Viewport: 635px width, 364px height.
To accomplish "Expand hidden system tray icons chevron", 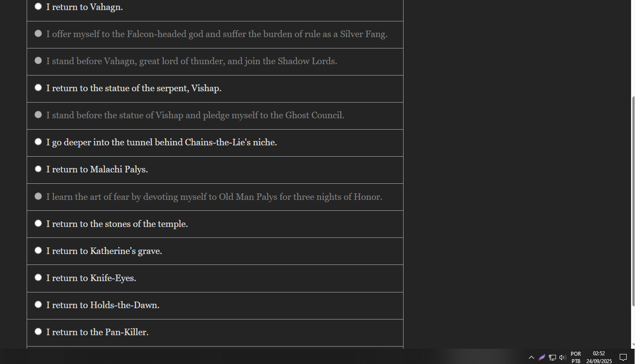I will coord(531,357).
